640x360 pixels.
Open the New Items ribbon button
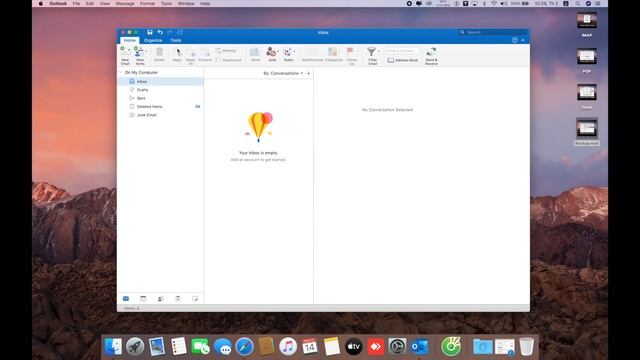139,56
